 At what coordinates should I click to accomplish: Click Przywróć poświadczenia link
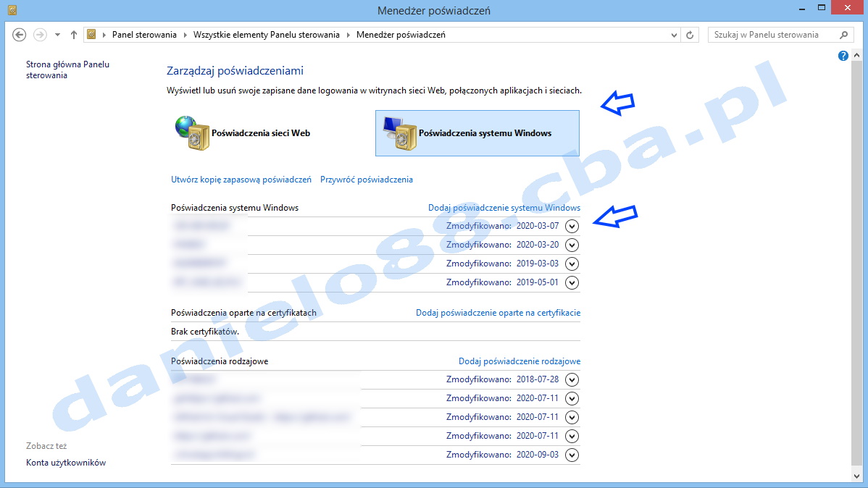click(367, 180)
